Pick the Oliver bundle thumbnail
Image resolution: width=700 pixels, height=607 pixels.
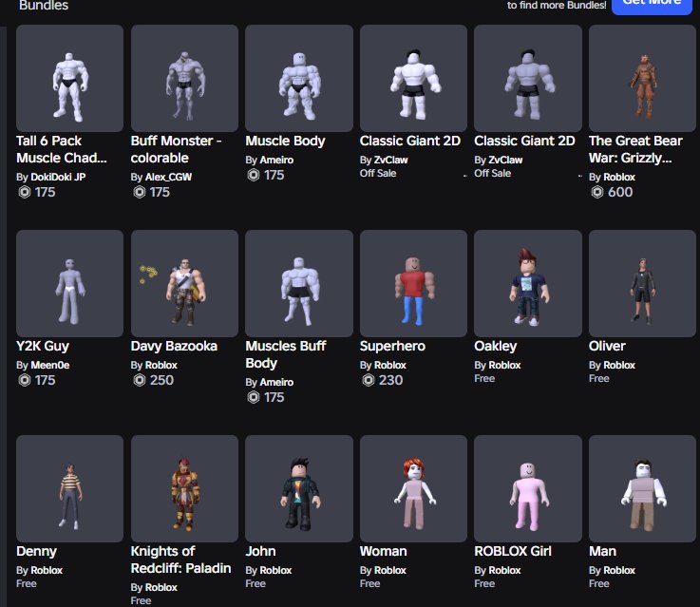click(x=642, y=283)
